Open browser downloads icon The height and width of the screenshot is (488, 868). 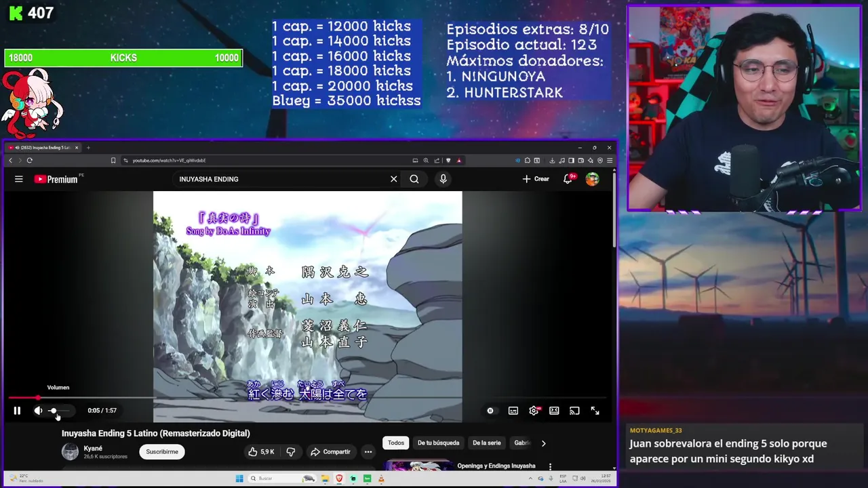pyautogui.click(x=552, y=161)
